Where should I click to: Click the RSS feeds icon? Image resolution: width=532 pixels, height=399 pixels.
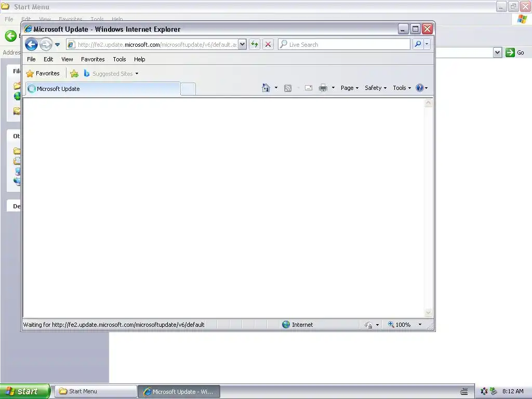pyautogui.click(x=288, y=88)
